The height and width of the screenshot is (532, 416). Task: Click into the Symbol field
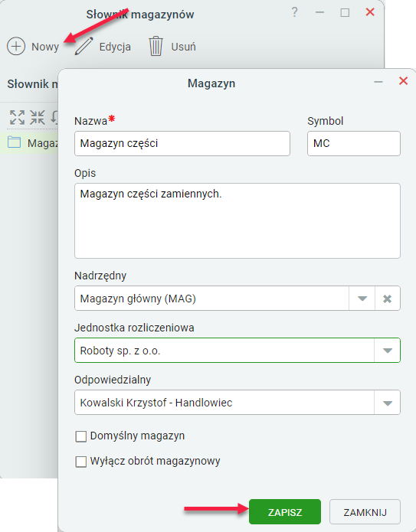click(354, 143)
